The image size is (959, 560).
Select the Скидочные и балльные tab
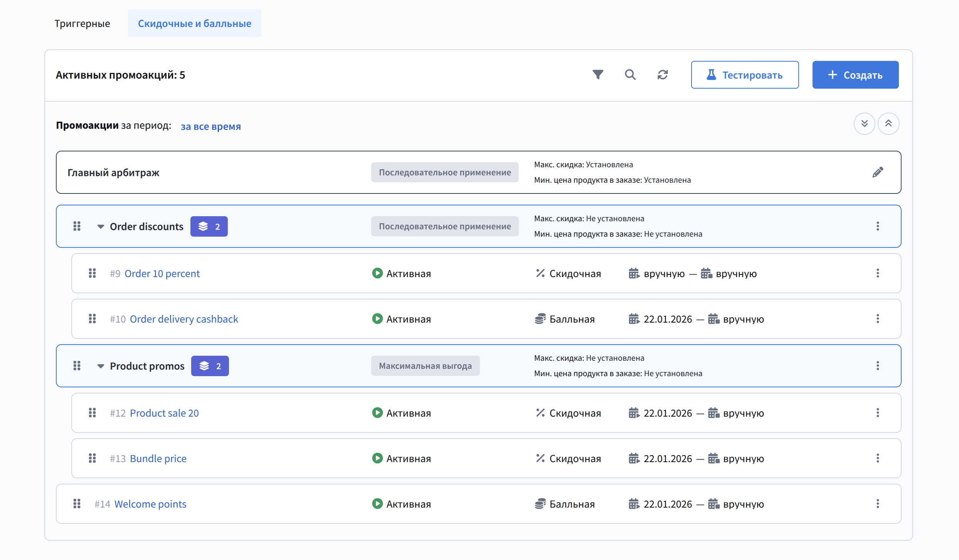(x=194, y=24)
